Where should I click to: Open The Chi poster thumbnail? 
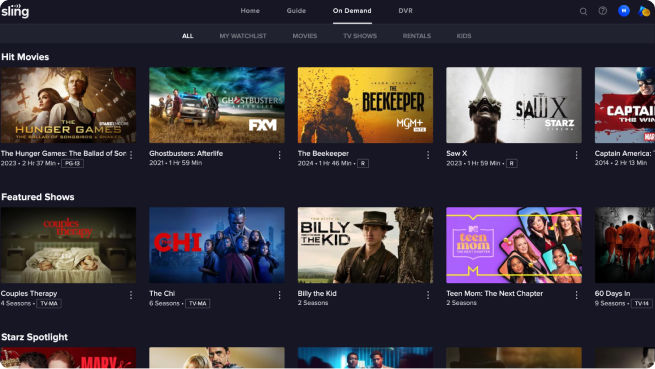pos(217,245)
